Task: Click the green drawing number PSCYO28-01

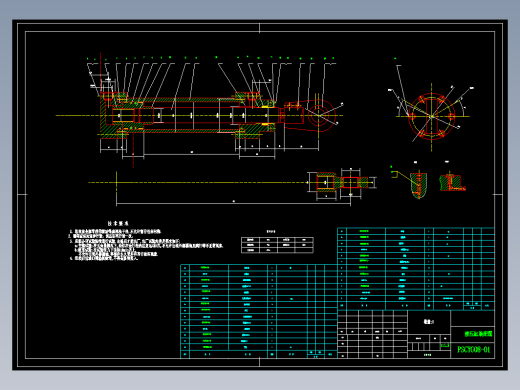Action: tap(473, 350)
